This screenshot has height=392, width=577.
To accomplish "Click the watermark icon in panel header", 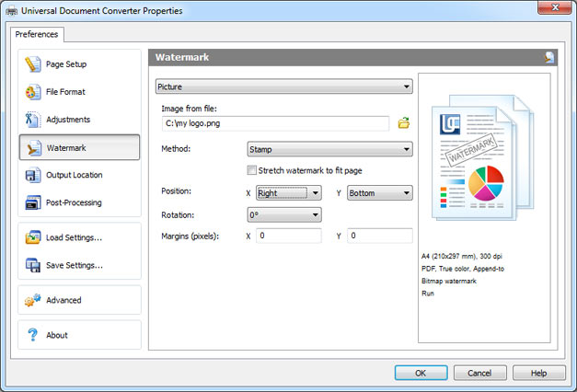I will pyautogui.click(x=549, y=57).
